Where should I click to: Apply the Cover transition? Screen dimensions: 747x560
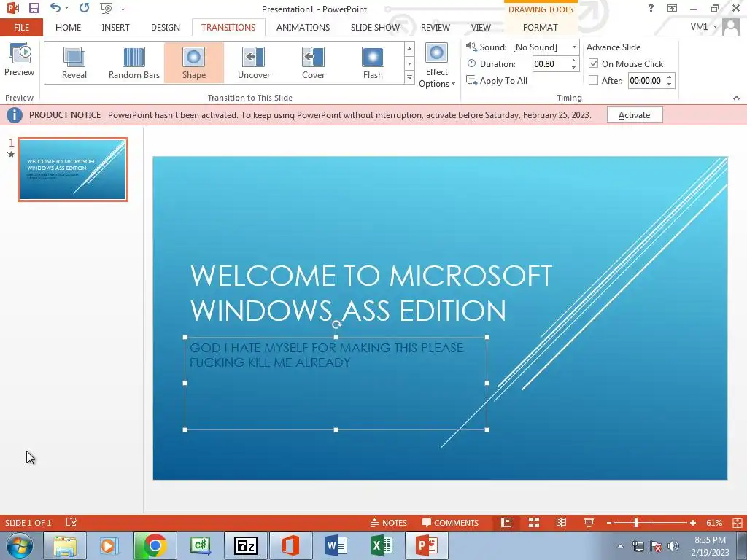[x=313, y=63]
